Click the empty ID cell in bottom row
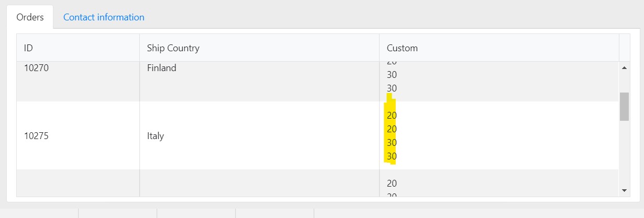 pyautogui.click(x=78, y=183)
